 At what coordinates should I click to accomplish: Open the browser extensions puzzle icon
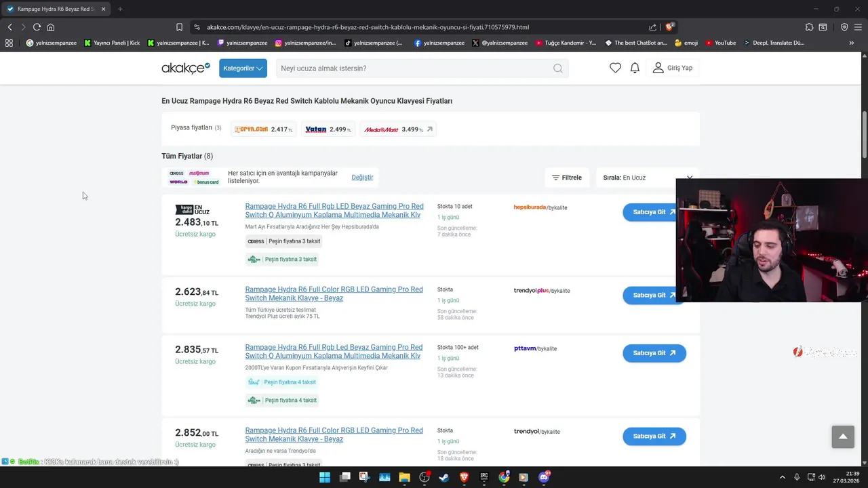pyautogui.click(x=809, y=27)
